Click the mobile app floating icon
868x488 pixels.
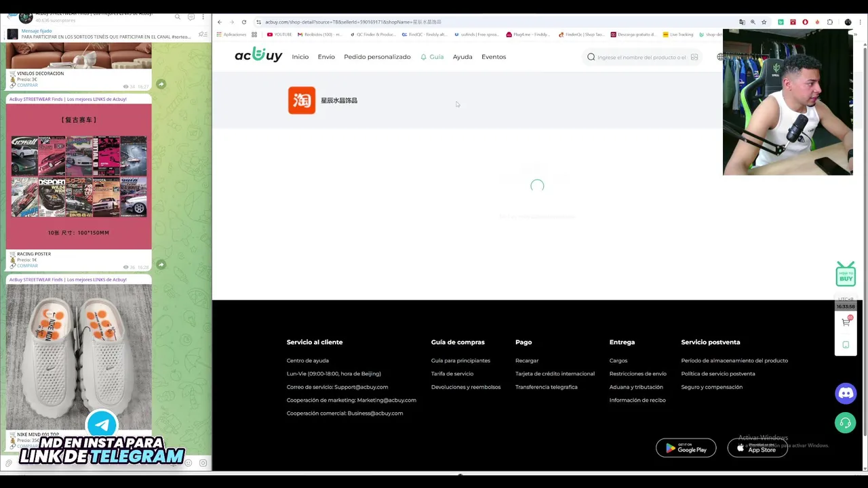coord(846,344)
